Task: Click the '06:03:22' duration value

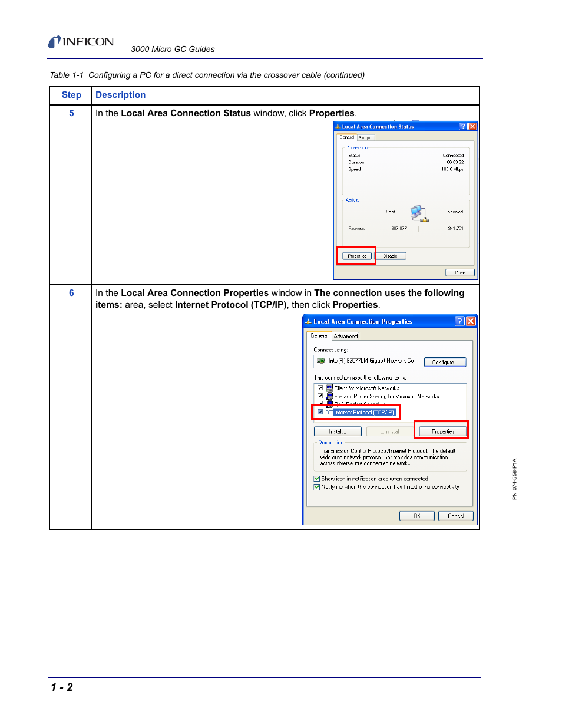Action: click(x=455, y=162)
